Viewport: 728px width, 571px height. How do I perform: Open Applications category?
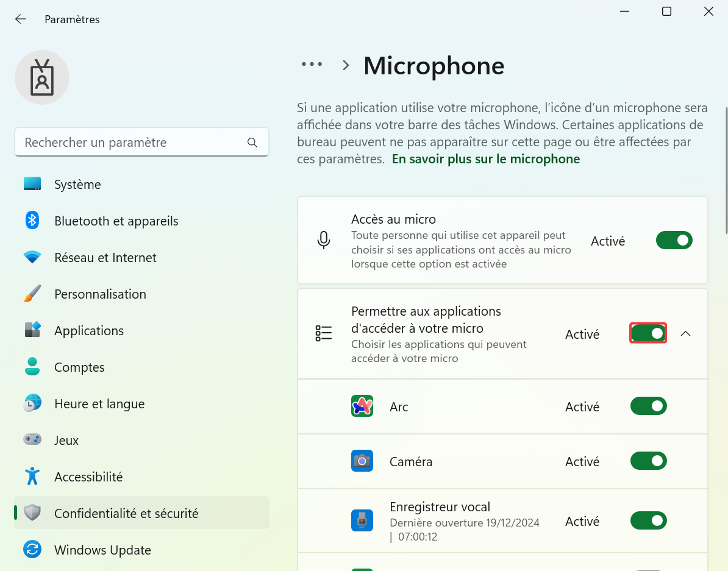coord(141,330)
